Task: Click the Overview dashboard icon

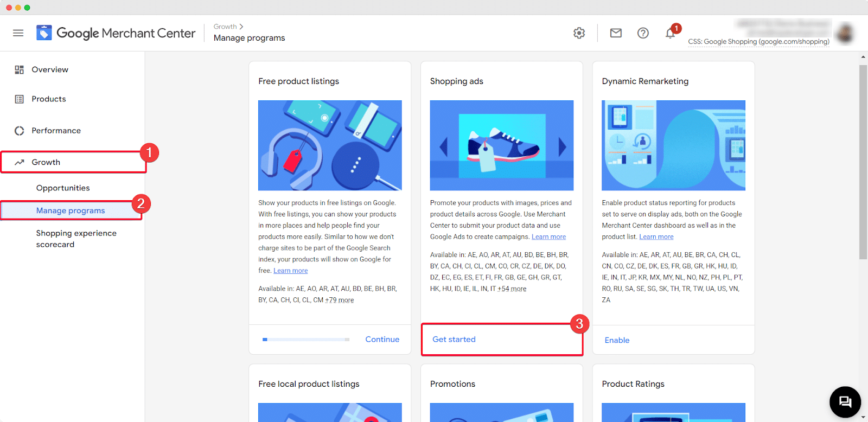Action: pos(20,69)
